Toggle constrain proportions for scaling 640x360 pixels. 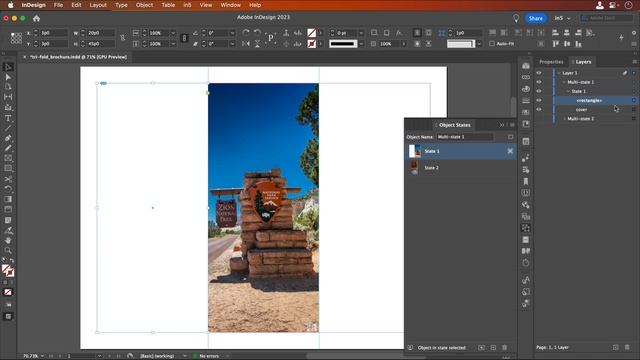click(x=184, y=38)
